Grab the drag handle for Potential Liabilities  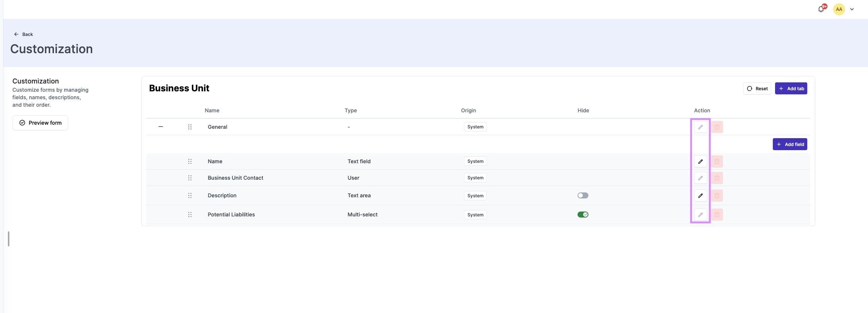click(190, 215)
